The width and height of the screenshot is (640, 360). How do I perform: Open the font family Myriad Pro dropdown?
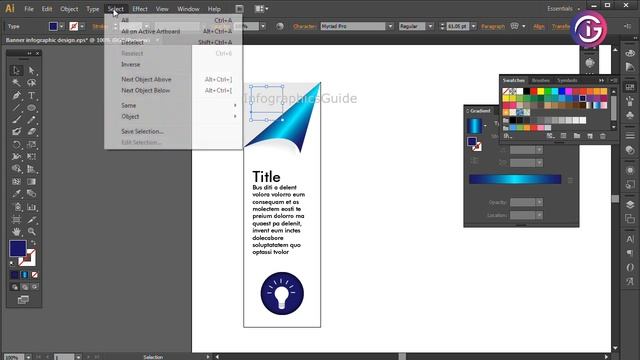click(390, 26)
